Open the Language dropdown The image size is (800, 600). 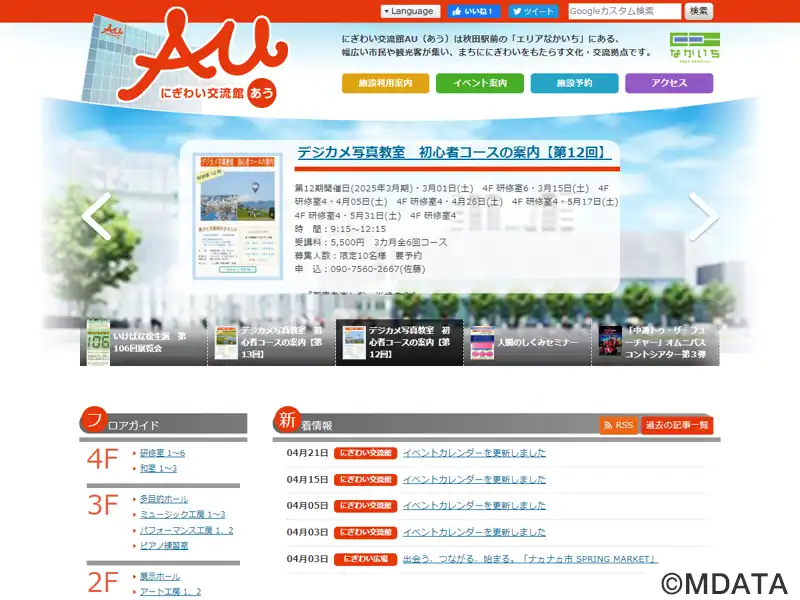point(410,11)
